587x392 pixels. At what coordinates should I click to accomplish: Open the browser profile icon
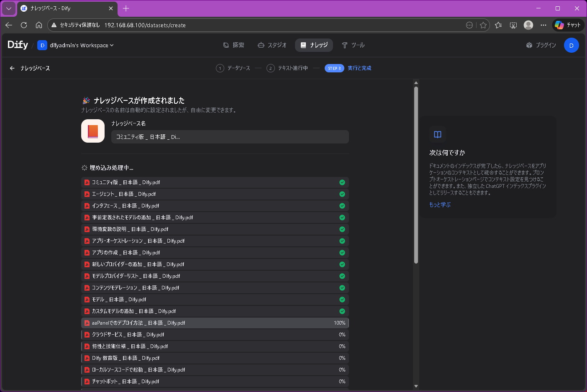pyautogui.click(x=528, y=25)
